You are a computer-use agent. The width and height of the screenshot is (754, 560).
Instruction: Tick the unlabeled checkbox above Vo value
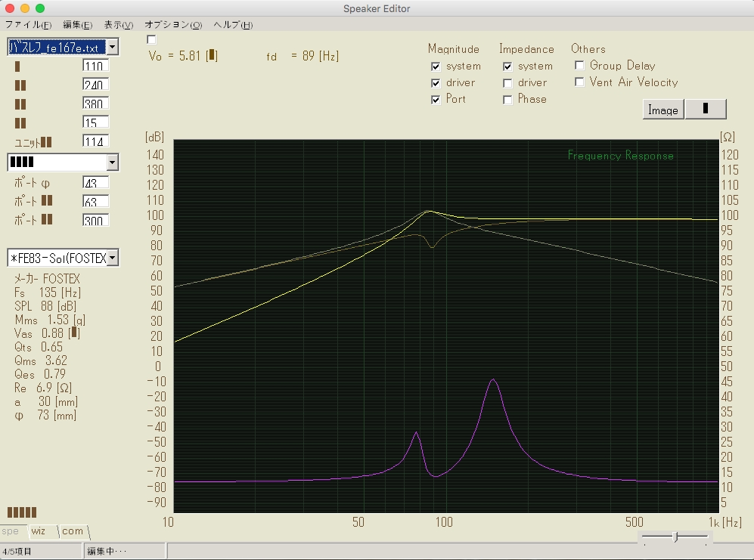coord(151,39)
